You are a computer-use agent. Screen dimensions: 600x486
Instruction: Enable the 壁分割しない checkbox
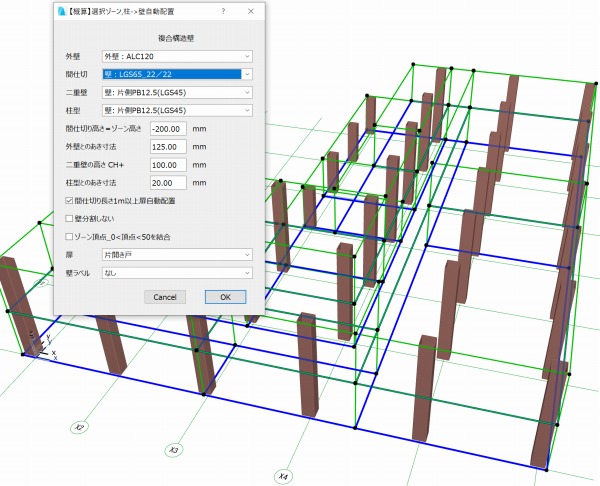[68, 217]
